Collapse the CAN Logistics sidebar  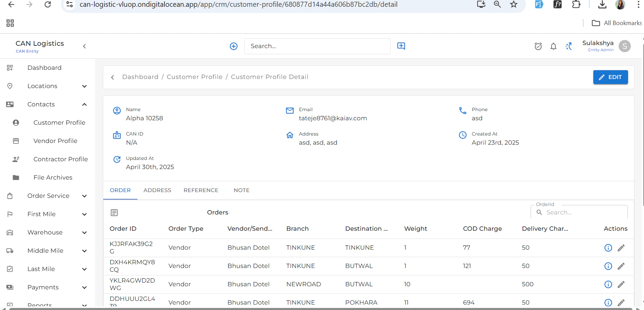click(84, 46)
